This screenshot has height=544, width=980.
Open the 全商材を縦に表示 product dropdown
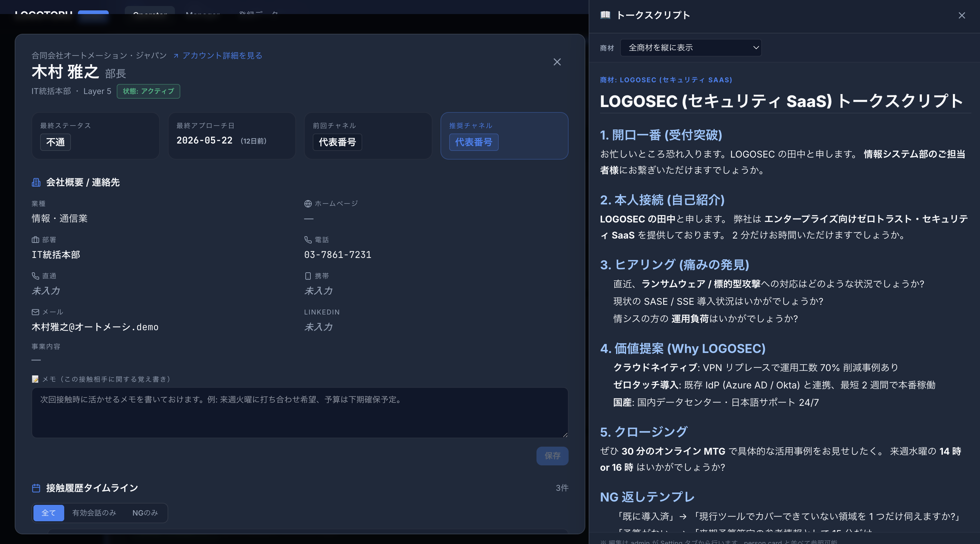(690, 48)
